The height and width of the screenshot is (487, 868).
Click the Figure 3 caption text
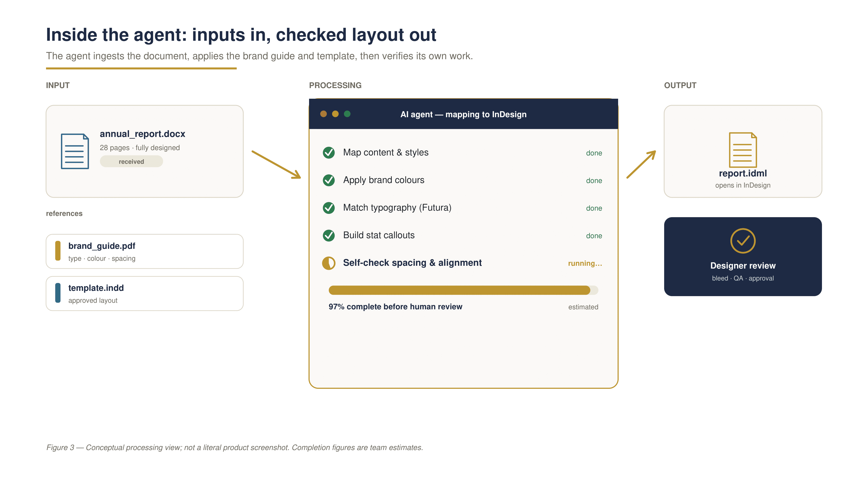[234, 448]
